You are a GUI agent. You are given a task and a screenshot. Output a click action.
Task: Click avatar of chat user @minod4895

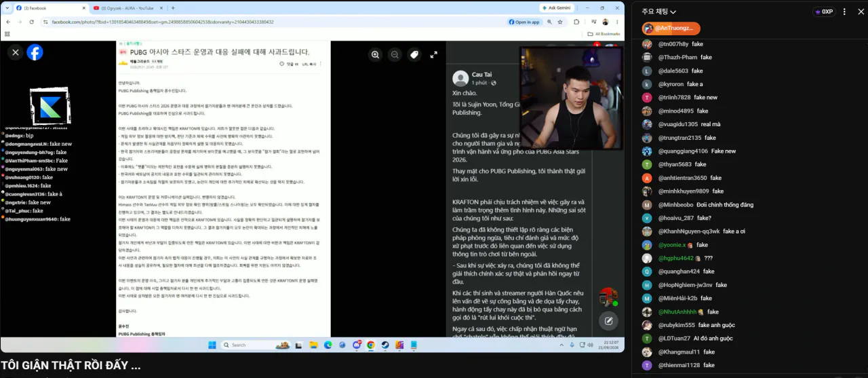click(647, 111)
